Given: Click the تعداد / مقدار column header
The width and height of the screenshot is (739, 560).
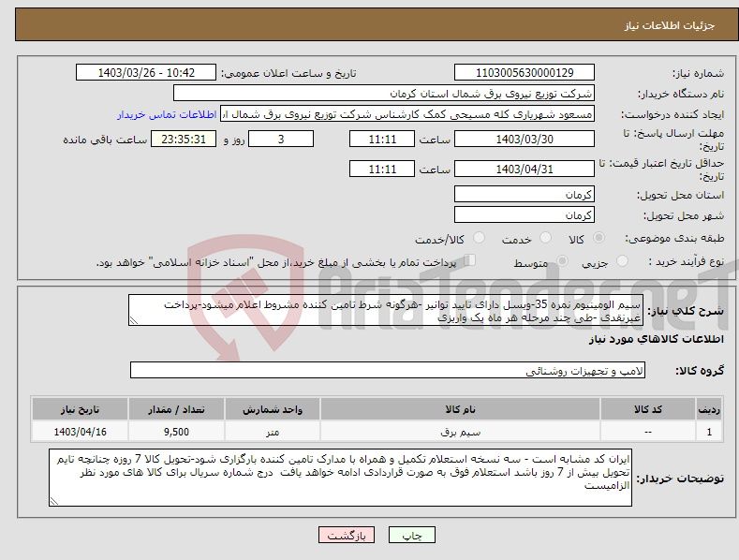Looking at the screenshot, I should point(176,409).
